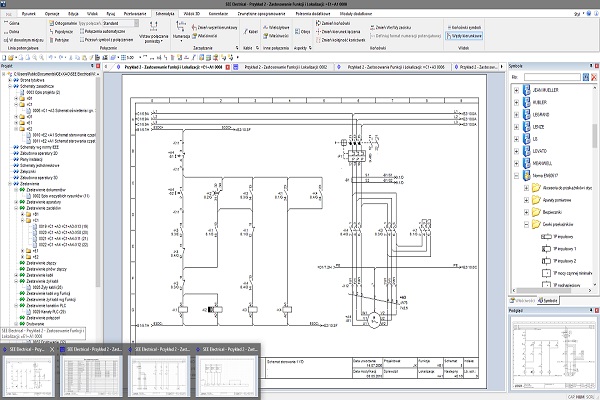
Task: Toggle Końcówki symboli view option
Action: [464, 28]
